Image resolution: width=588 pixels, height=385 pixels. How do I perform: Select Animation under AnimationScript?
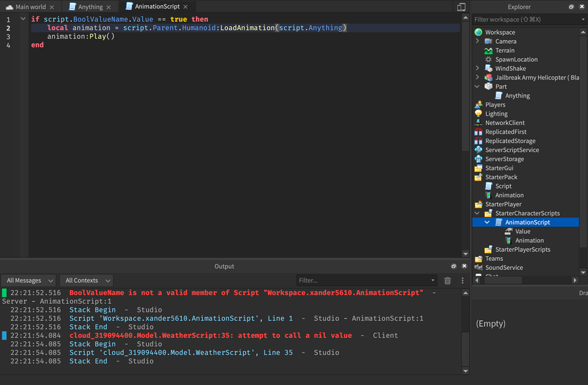pos(529,240)
